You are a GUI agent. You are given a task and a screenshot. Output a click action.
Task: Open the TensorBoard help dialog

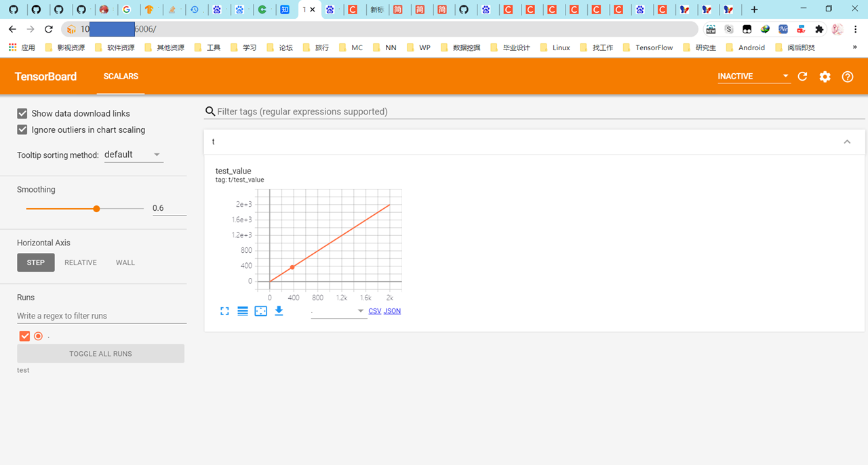(847, 77)
